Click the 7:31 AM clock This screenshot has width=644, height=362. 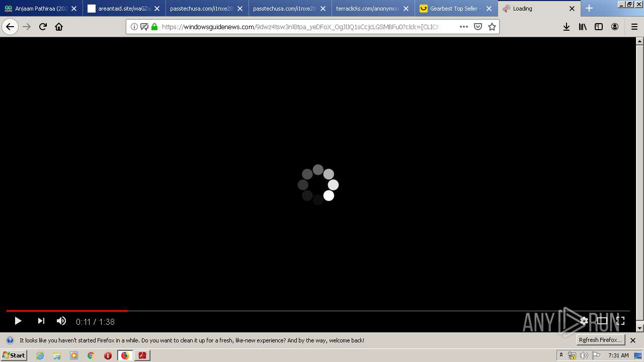[618, 355]
